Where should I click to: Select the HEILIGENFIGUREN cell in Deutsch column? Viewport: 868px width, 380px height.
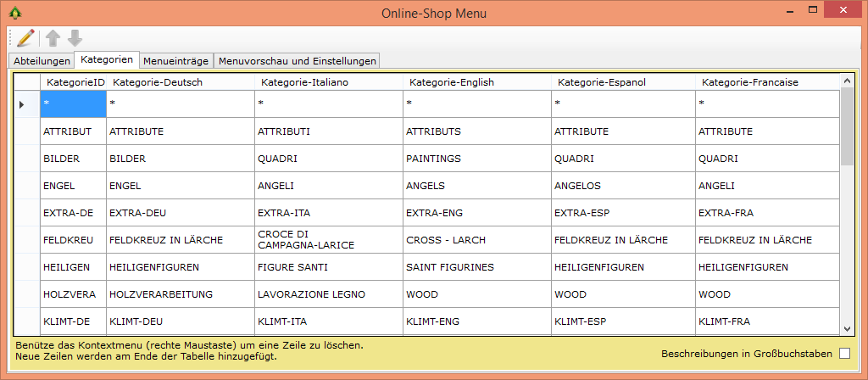(x=180, y=267)
